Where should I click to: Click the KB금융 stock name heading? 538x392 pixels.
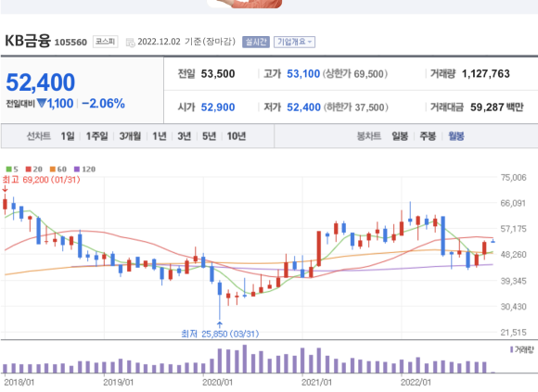tap(28, 41)
